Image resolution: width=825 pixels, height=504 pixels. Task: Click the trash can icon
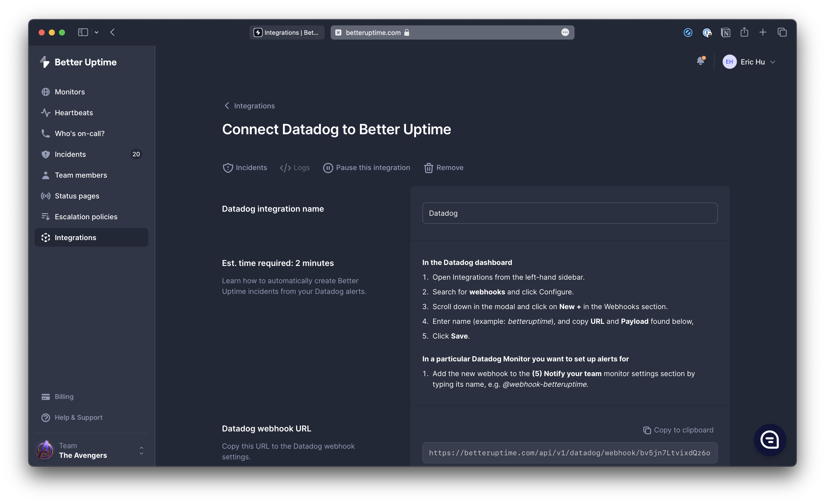click(429, 168)
